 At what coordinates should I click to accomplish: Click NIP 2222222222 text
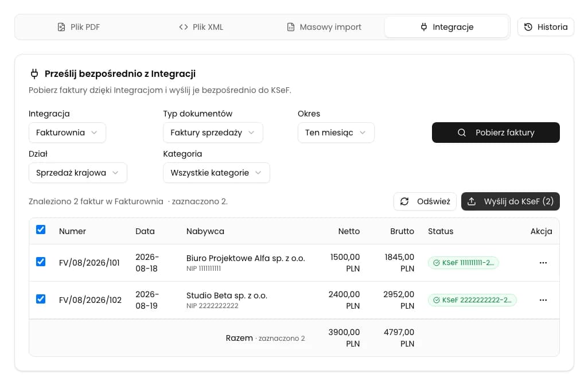tap(212, 306)
